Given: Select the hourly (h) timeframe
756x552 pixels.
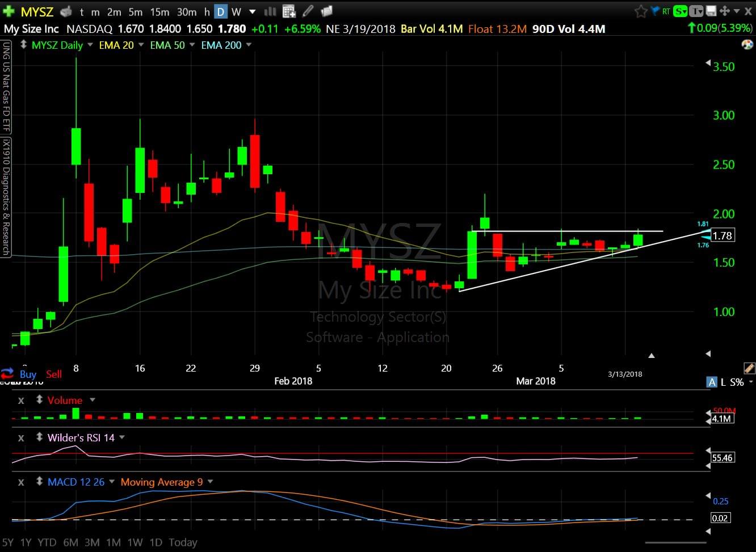Looking at the screenshot, I should click(207, 11).
